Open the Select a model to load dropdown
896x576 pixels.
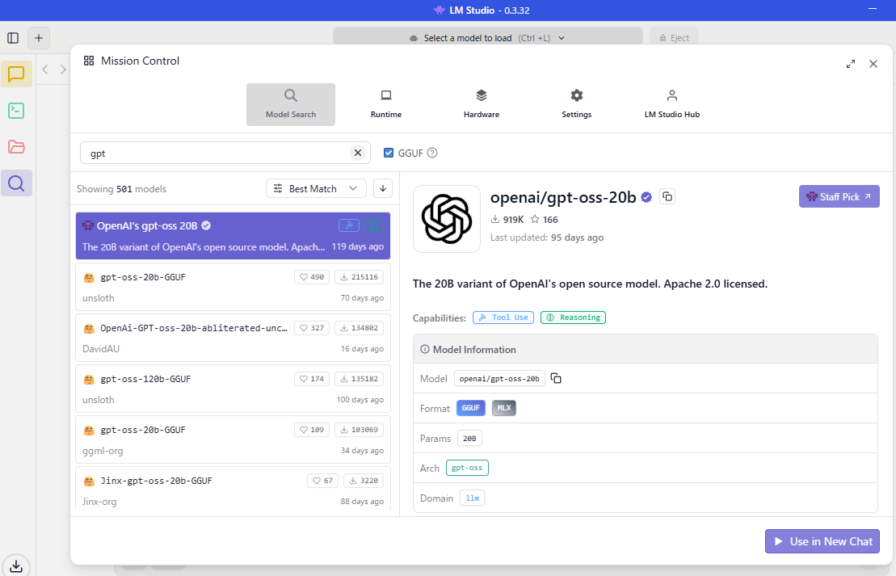click(x=487, y=38)
